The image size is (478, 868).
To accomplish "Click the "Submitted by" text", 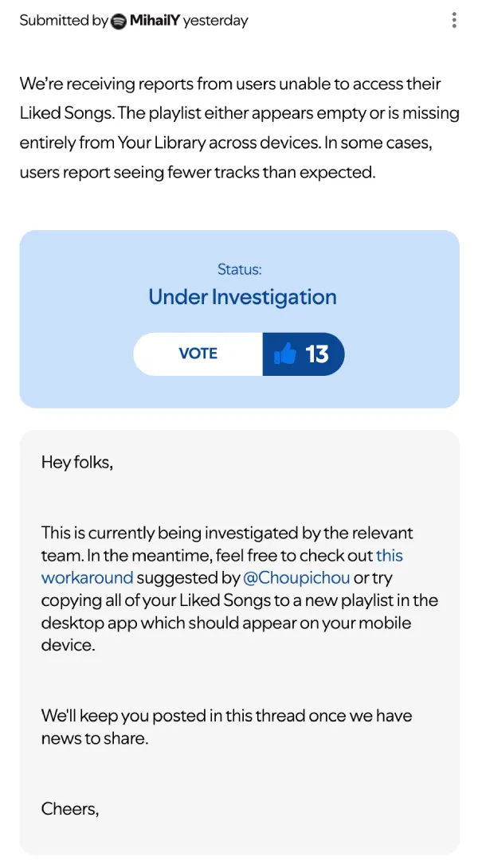I will click(63, 22).
